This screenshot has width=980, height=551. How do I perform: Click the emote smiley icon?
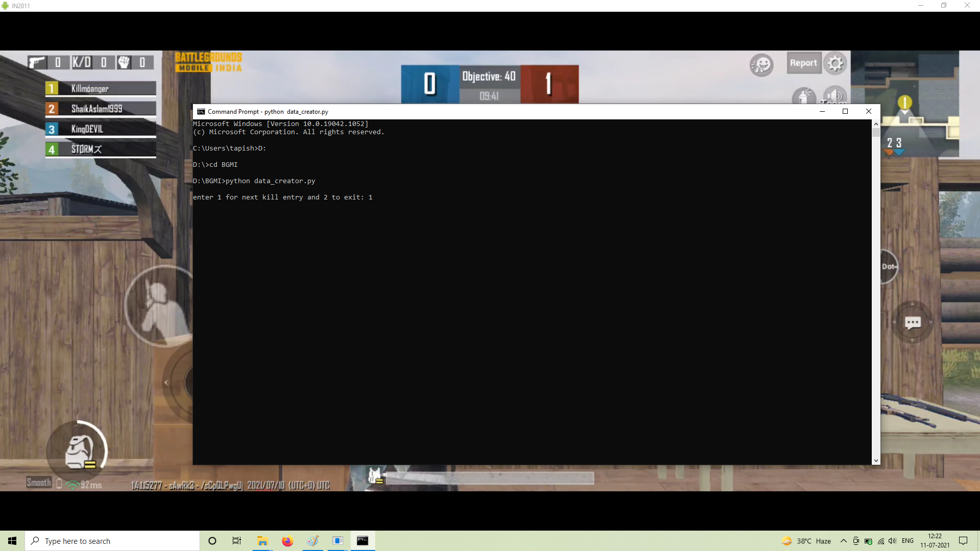(761, 65)
